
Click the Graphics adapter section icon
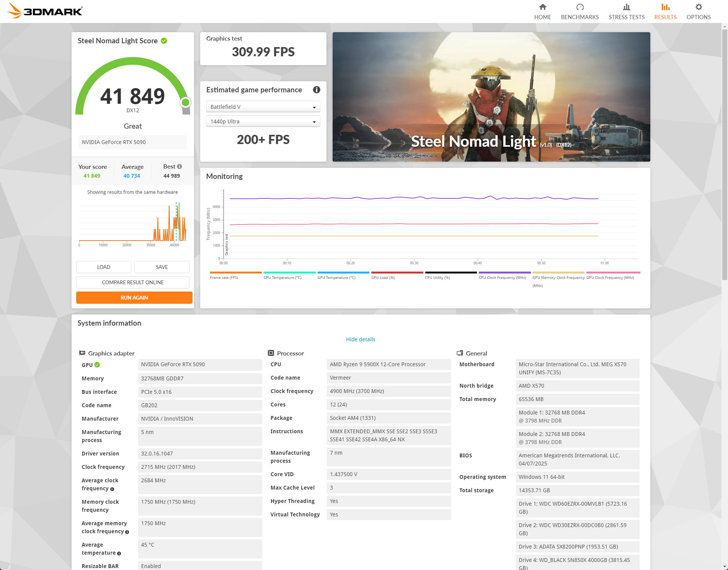82,353
